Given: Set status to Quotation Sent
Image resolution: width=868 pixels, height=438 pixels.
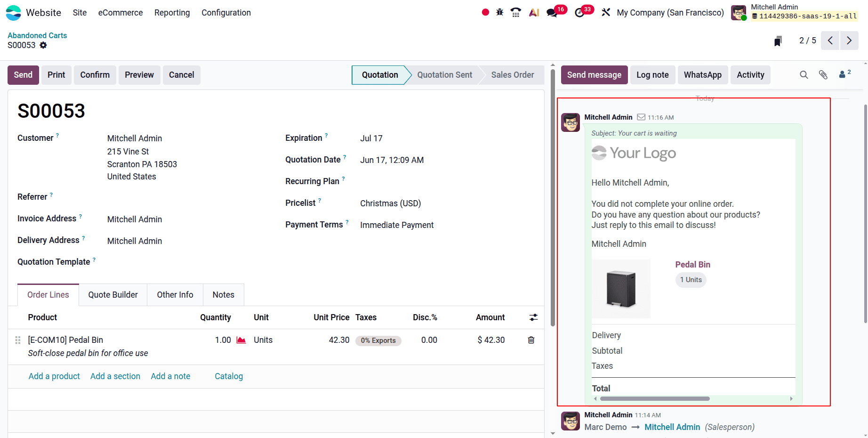Looking at the screenshot, I should click(x=444, y=75).
